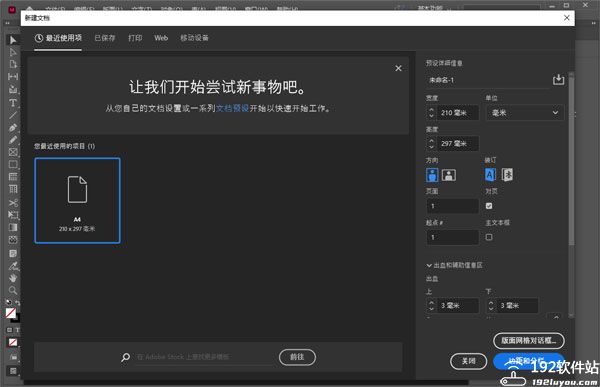This screenshot has height=387, width=600.
Task: Select the Direct Selection tool
Action: point(13,52)
